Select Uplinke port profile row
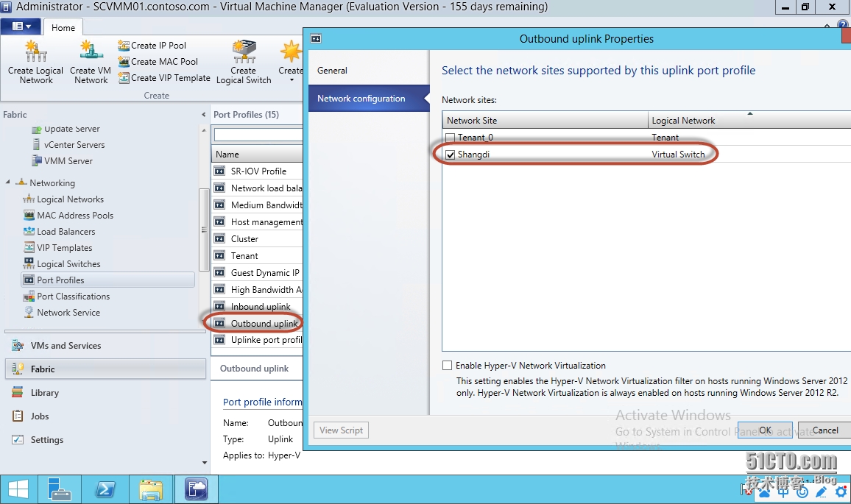Image resolution: width=851 pixels, height=504 pixels. pos(257,340)
